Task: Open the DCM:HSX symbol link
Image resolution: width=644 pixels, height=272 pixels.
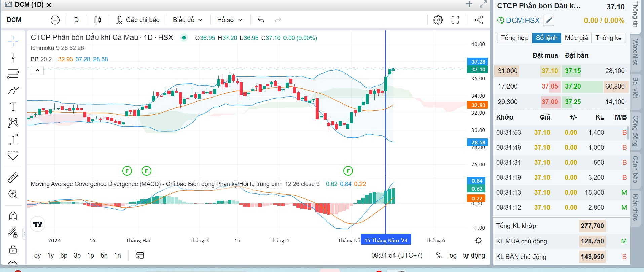Action: coord(523,21)
